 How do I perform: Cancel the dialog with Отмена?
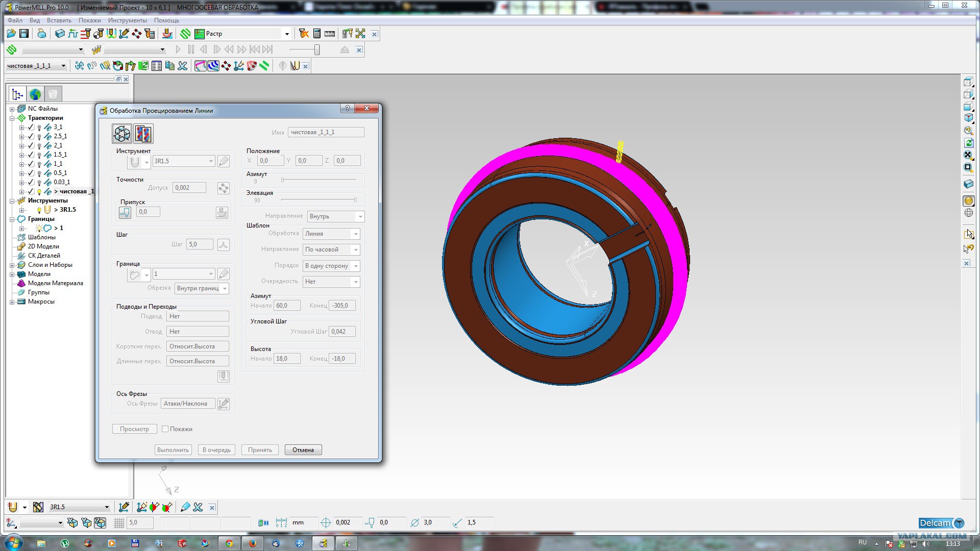[303, 450]
